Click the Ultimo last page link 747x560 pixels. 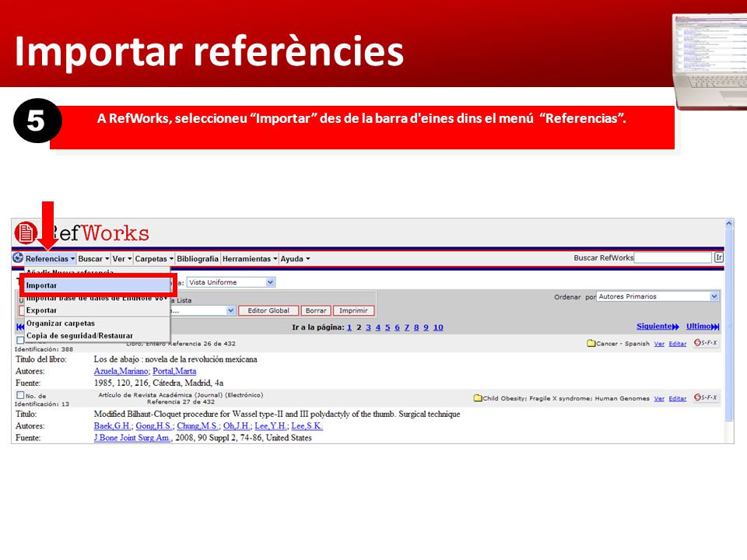[x=703, y=326]
